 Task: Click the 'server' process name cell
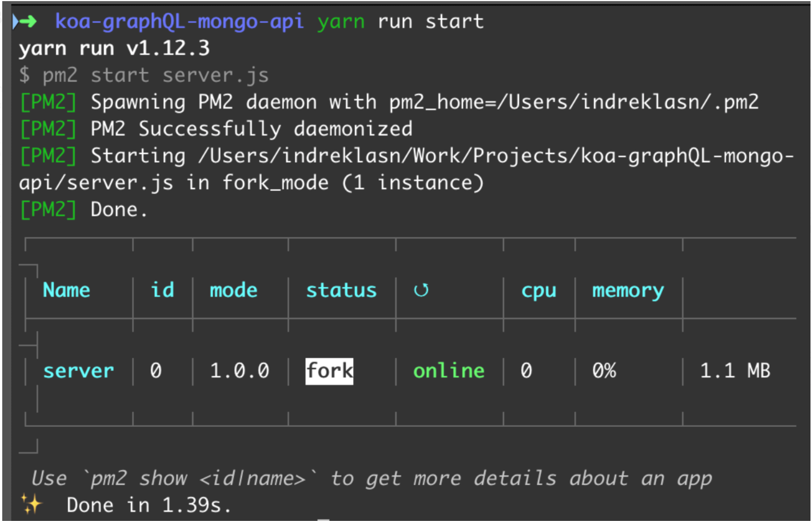(x=78, y=371)
